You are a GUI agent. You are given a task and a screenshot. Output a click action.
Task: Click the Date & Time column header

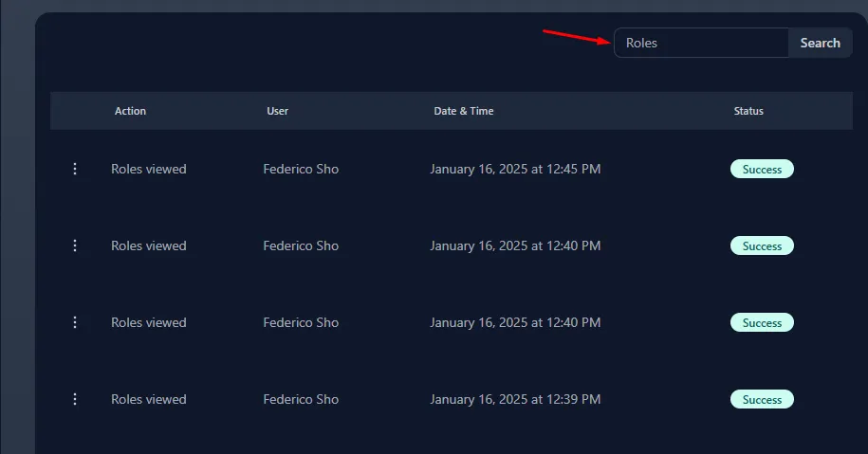[x=463, y=111]
